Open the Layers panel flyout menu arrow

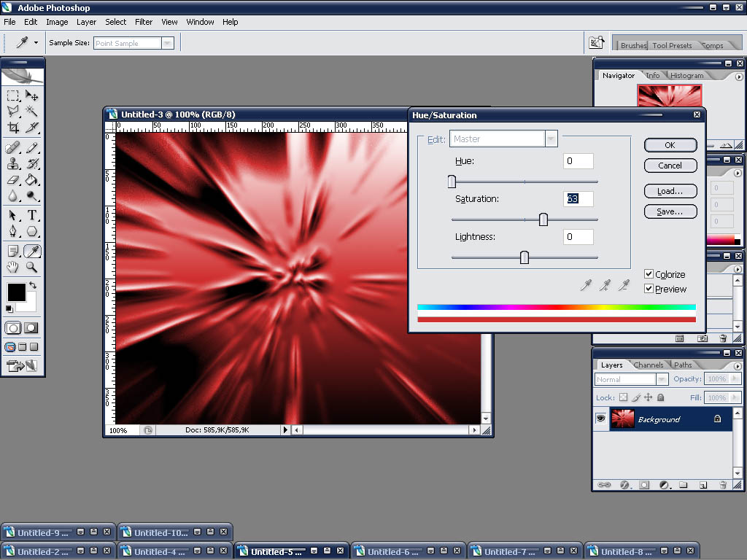coord(738,365)
